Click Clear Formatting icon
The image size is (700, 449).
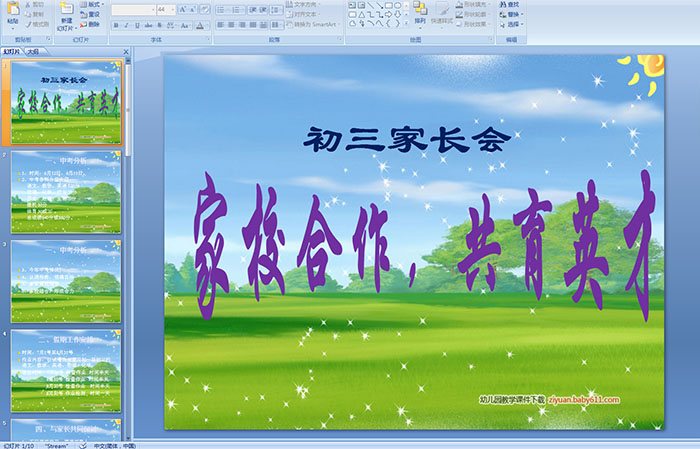205,9
